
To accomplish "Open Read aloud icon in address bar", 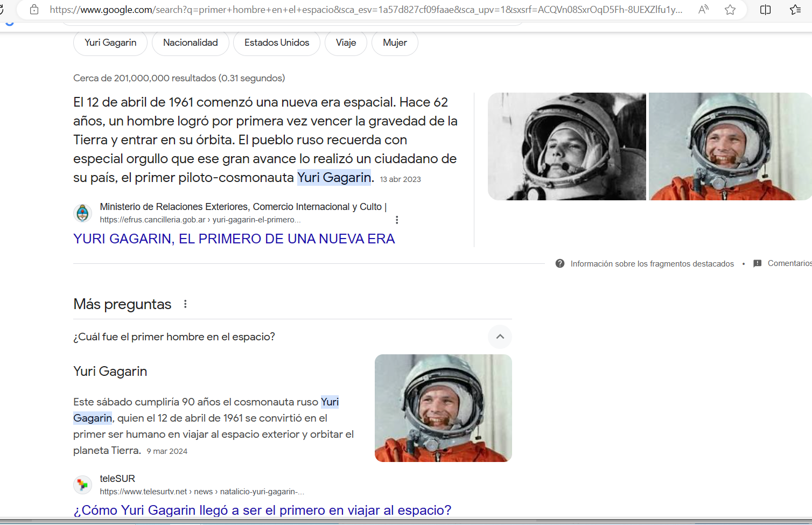I will point(703,10).
